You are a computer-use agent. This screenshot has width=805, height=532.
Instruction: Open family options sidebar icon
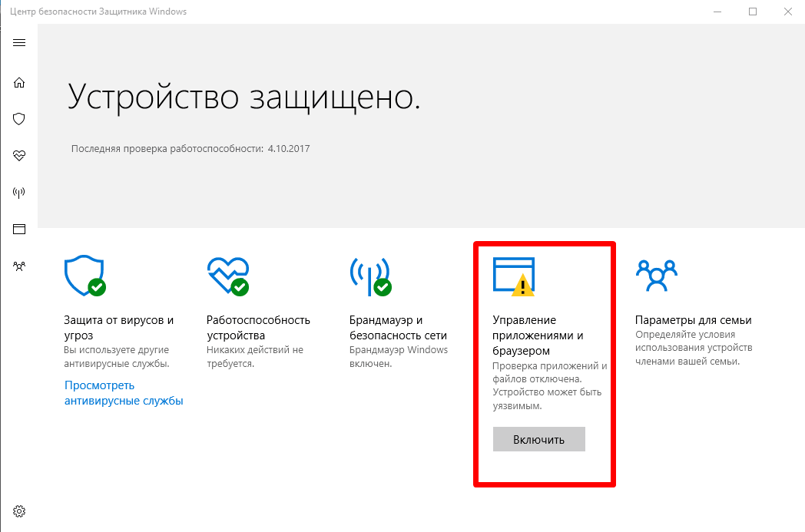19,266
